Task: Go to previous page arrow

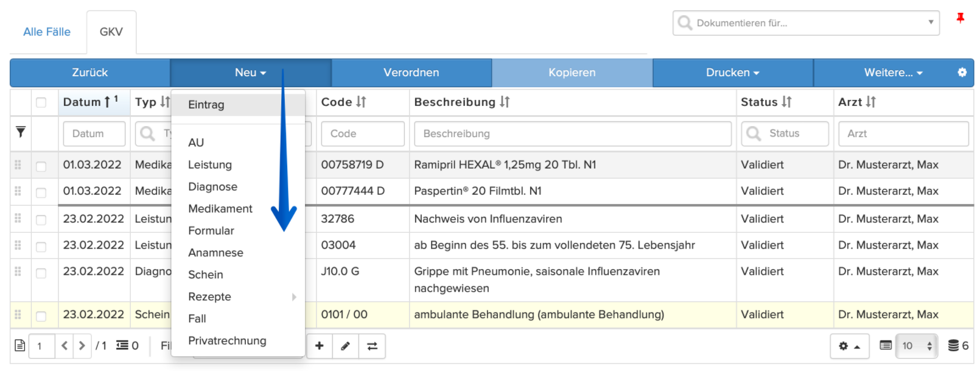Action: (65, 346)
